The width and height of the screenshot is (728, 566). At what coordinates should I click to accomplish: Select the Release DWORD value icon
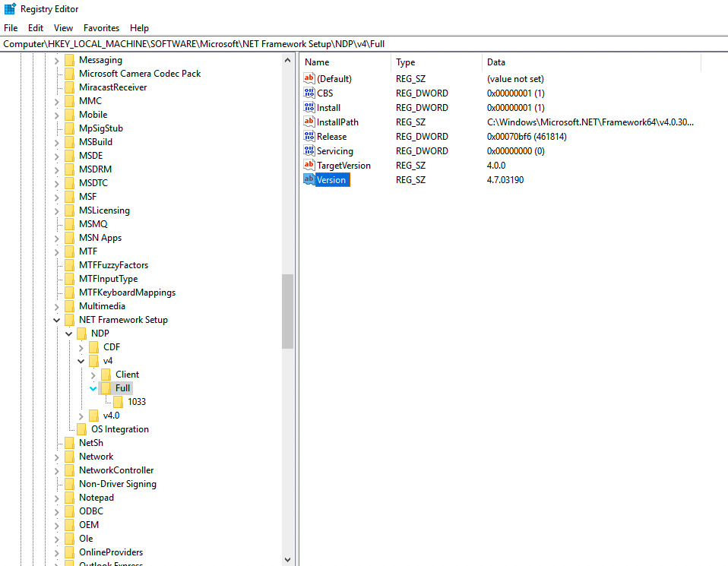[x=309, y=136]
